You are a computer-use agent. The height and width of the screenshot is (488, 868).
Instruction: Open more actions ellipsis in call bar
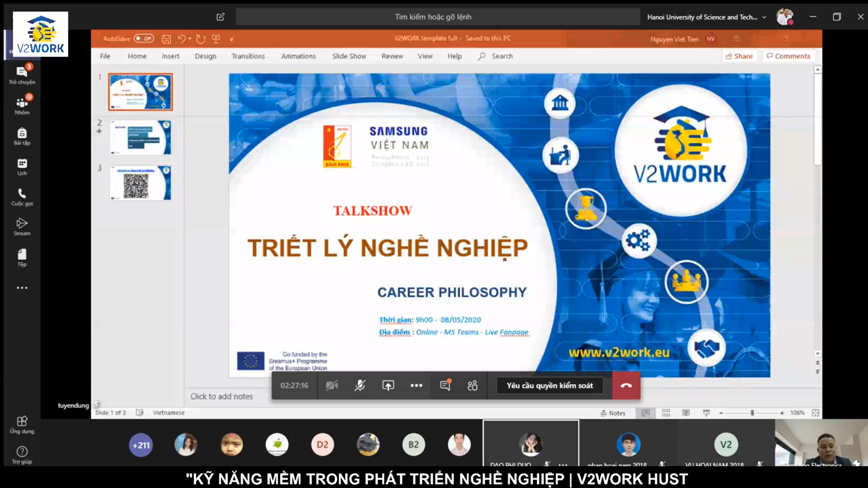(416, 385)
